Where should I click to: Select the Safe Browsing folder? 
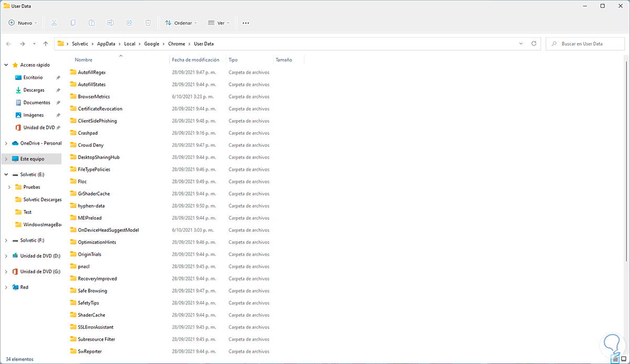pos(92,291)
